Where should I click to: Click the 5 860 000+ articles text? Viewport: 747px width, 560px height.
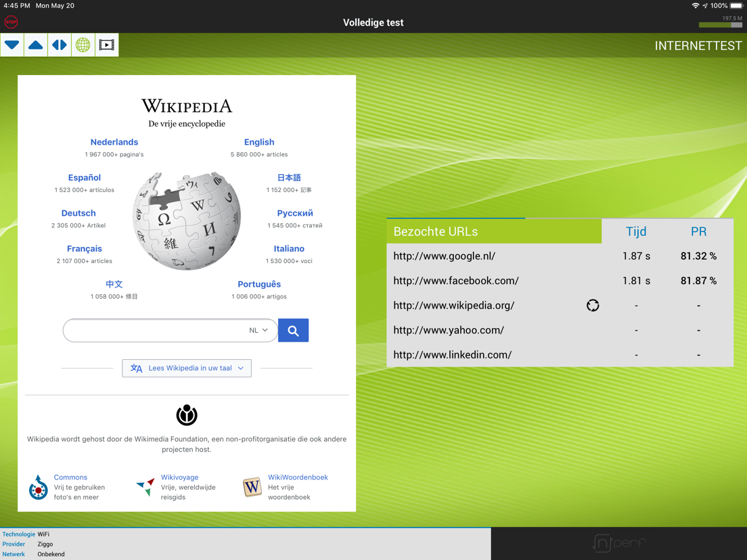(259, 154)
